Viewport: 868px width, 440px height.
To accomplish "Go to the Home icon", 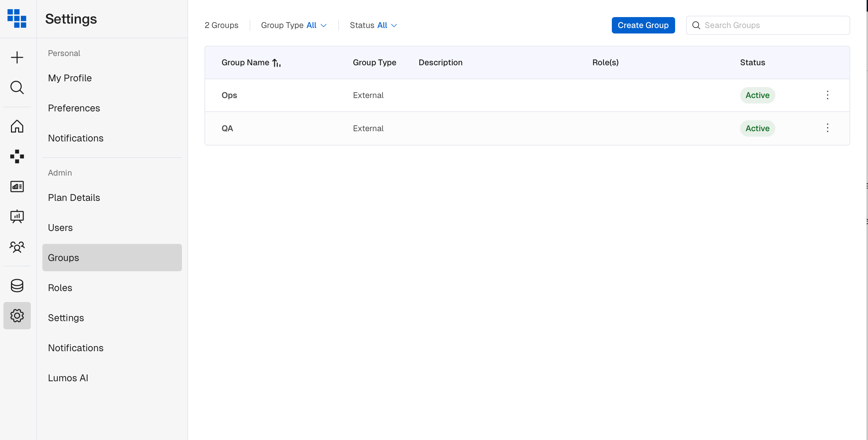I will pos(17,126).
